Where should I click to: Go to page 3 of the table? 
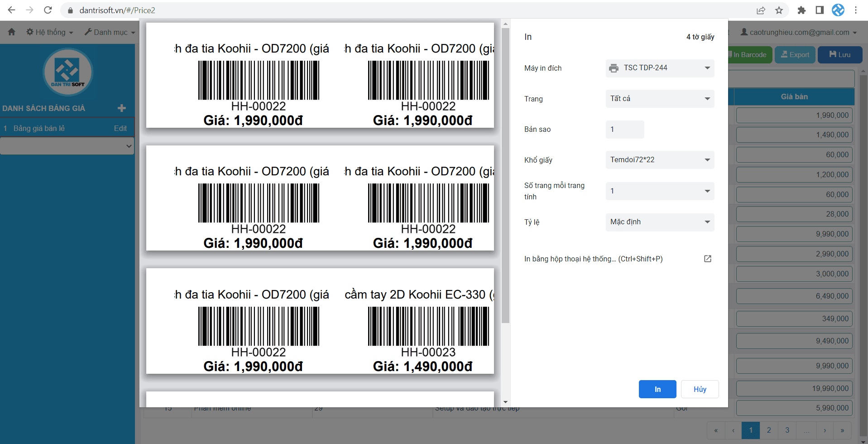tap(787, 430)
